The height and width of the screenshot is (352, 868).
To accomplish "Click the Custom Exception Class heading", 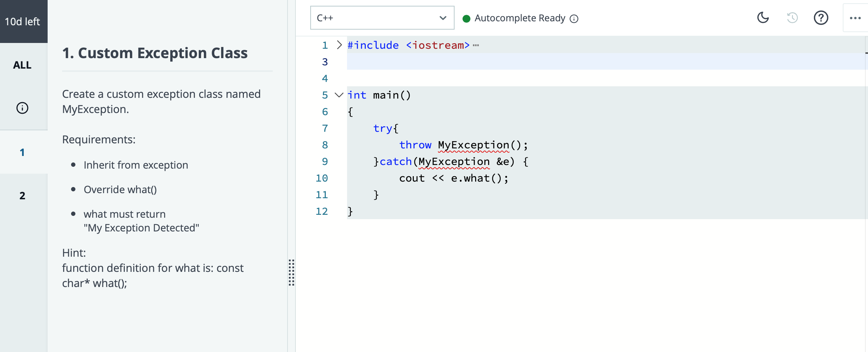I will click(x=155, y=53).
